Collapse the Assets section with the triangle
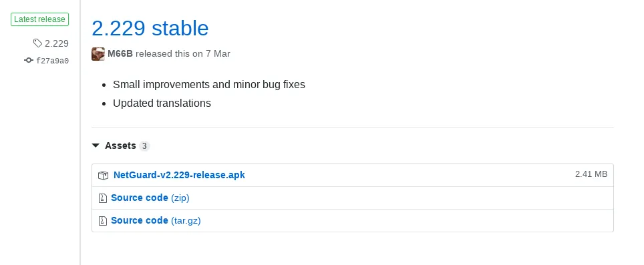Screen dimensions: 644x265 [96, 146]
